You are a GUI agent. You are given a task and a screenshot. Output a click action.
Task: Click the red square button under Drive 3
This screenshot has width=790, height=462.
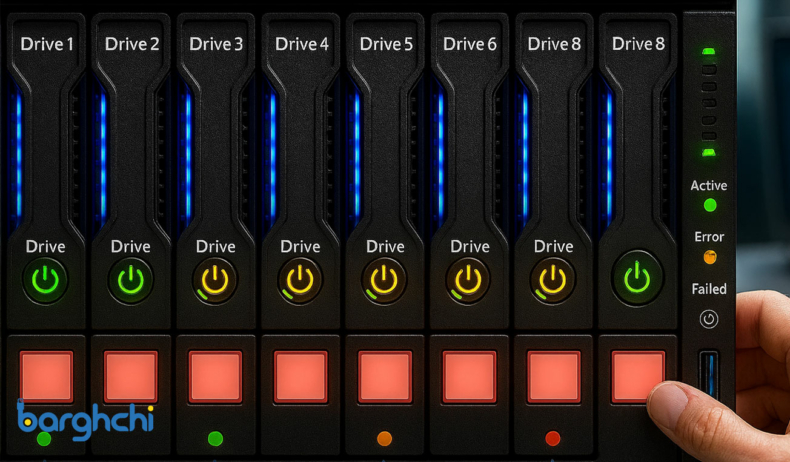point(216,377)
